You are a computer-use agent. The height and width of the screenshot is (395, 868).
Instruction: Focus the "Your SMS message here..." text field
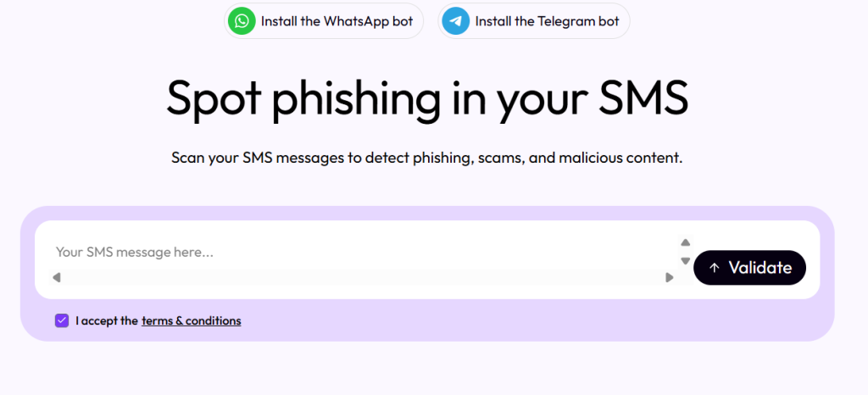[254, 253]
